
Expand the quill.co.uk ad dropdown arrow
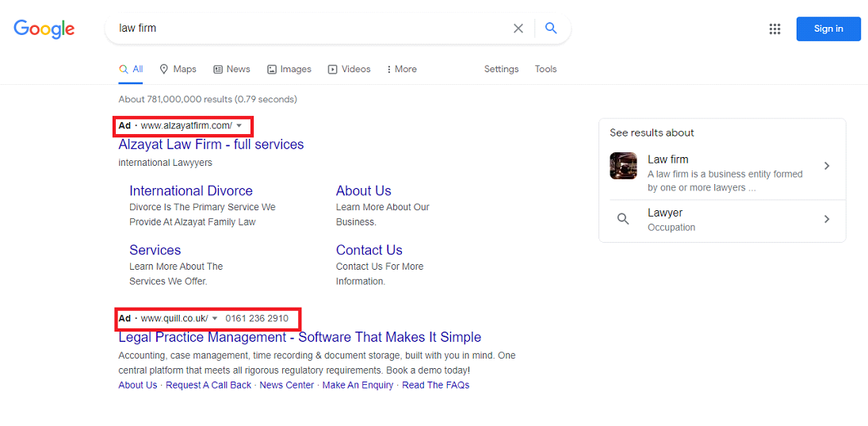[x=215, y=319]
